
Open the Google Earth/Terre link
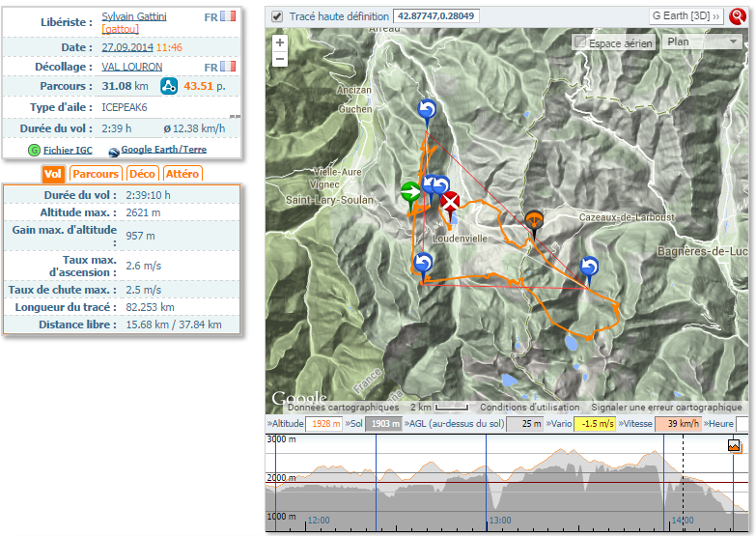tap(164, 150)
